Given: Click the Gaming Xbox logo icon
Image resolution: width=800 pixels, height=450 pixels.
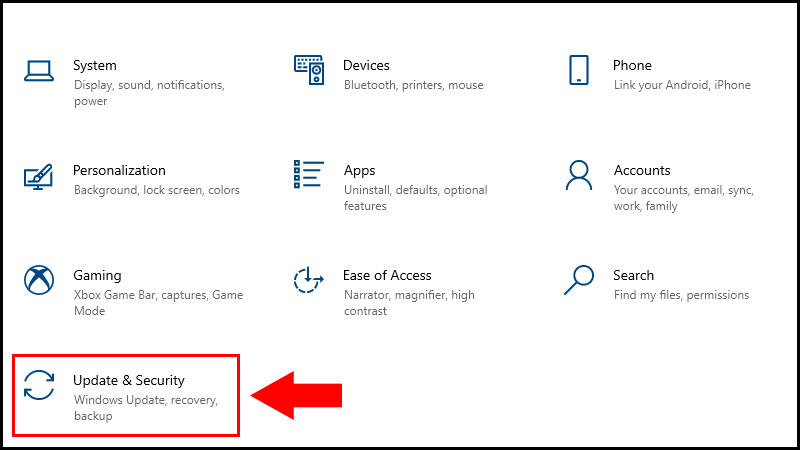Looking at the screenshot, I should pyautogui.click(x=39, y=280).
